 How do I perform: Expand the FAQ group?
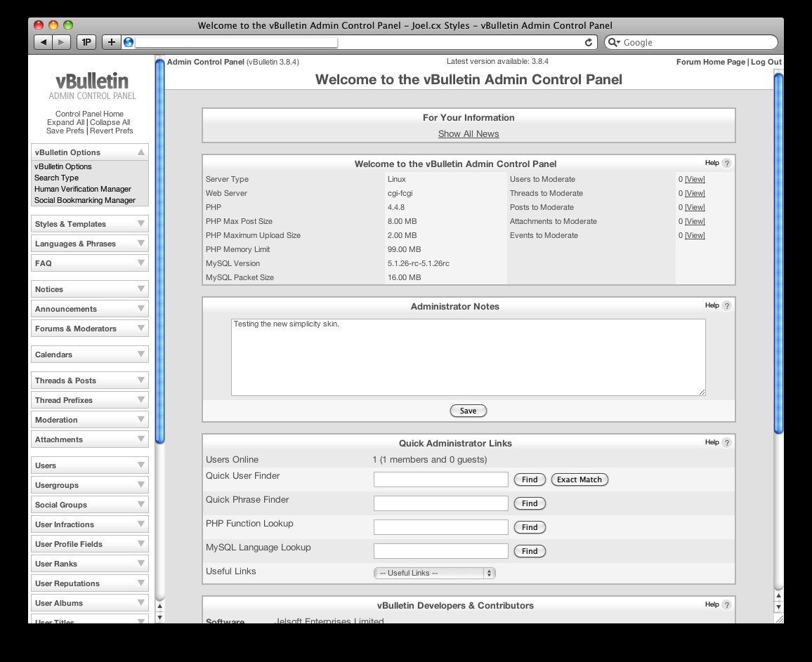141,263
